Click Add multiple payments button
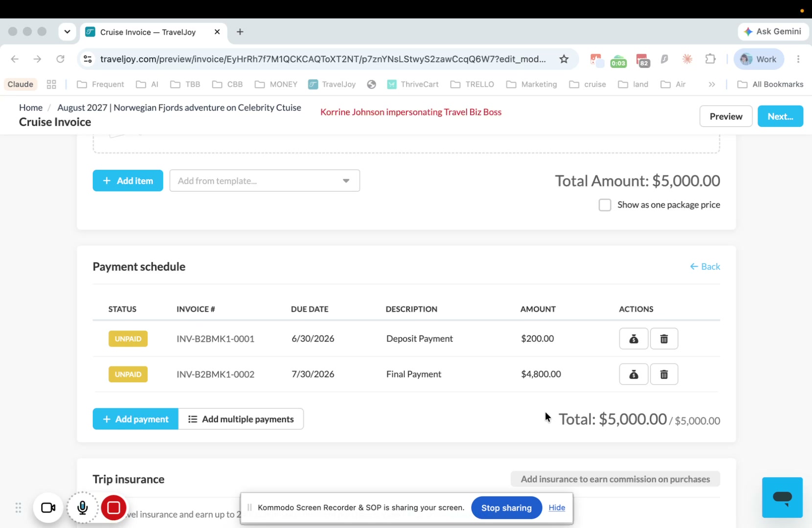 pos(241,419)
